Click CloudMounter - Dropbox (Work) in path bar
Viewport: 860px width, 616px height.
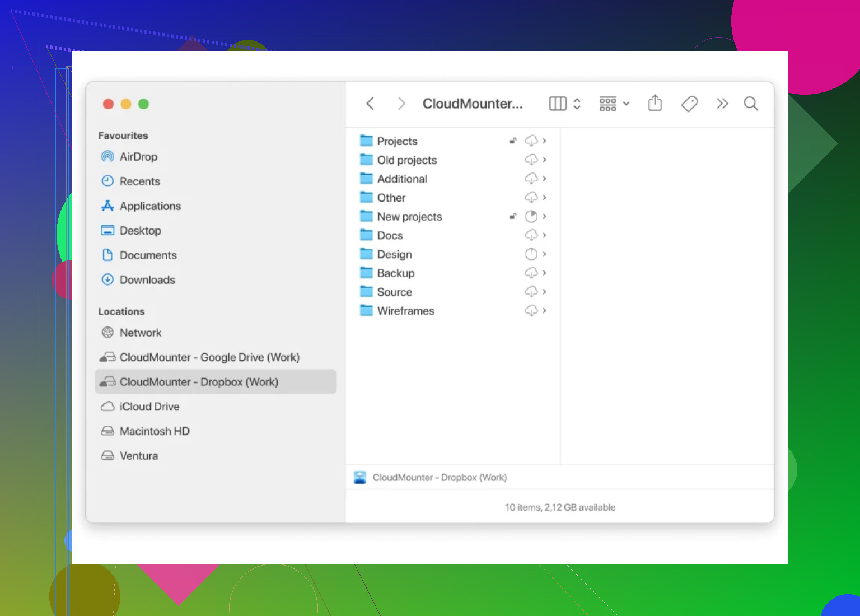click(x=430, y=478)
